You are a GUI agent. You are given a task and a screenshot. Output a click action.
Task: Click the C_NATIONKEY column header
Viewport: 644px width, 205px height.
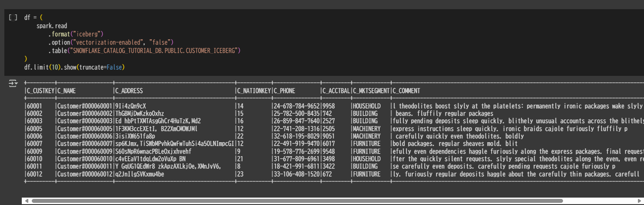pos(253,91)
